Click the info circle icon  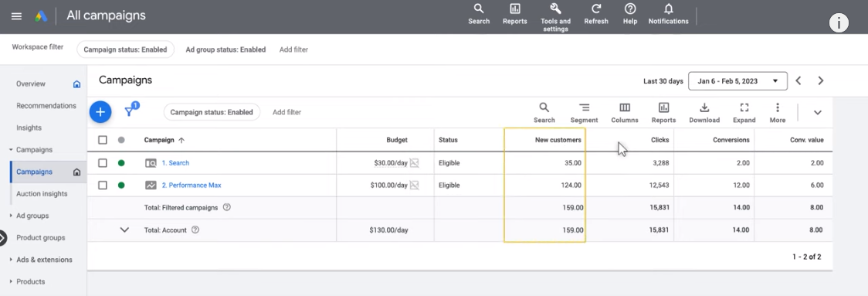click(x=839, y=22)
